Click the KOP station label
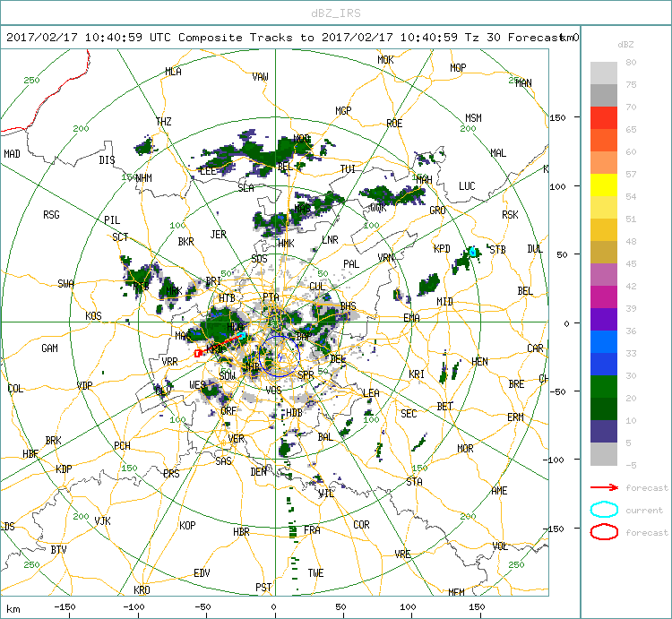The height and width of the screenshot is (619, 672). (x=187, y=525)
